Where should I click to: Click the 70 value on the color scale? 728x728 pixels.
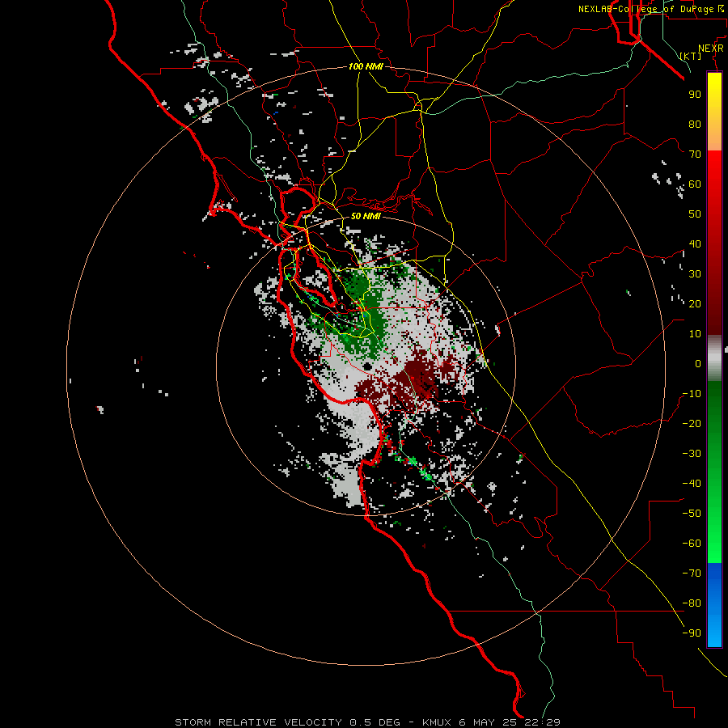(x=695, y=154)
